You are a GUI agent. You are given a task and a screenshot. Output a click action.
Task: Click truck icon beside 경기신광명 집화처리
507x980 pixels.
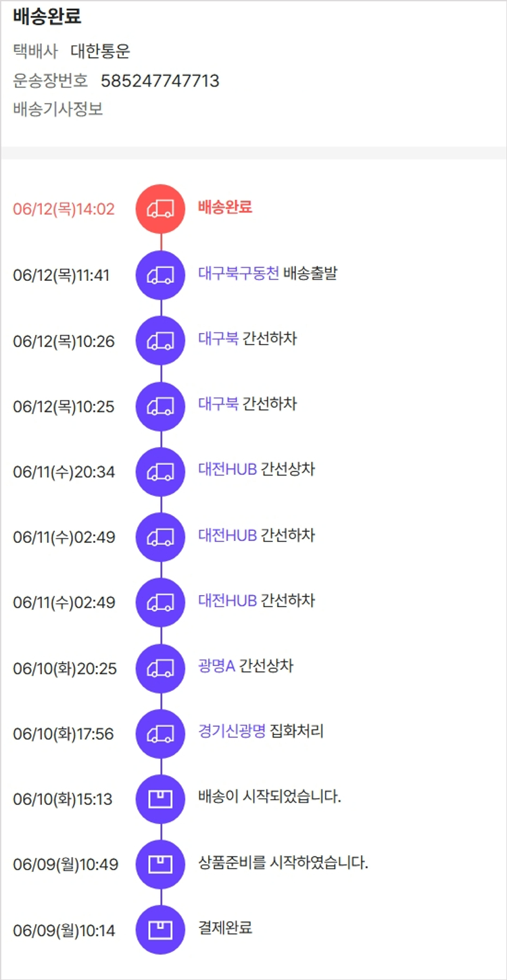[x=160, y=733]
